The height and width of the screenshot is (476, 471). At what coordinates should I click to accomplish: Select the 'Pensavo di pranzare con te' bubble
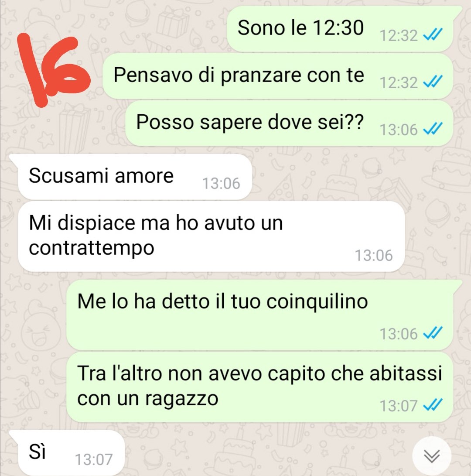278,76
